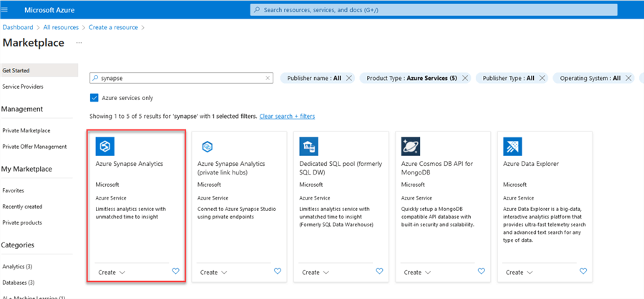Image resolution: width=644 pixels, height=299 pixels.
Task: Click the magnifier icon in marketplace search
Action: coord(95,78)
